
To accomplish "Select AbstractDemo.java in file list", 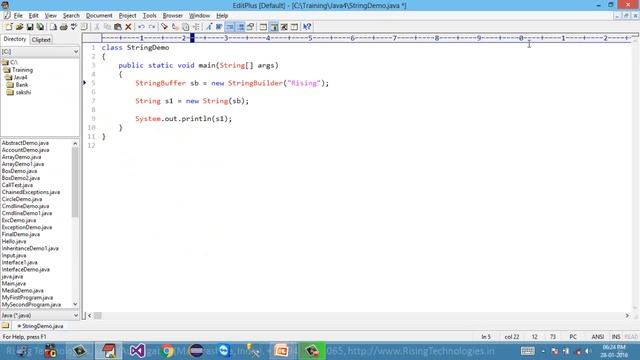I will coord(25,143).
